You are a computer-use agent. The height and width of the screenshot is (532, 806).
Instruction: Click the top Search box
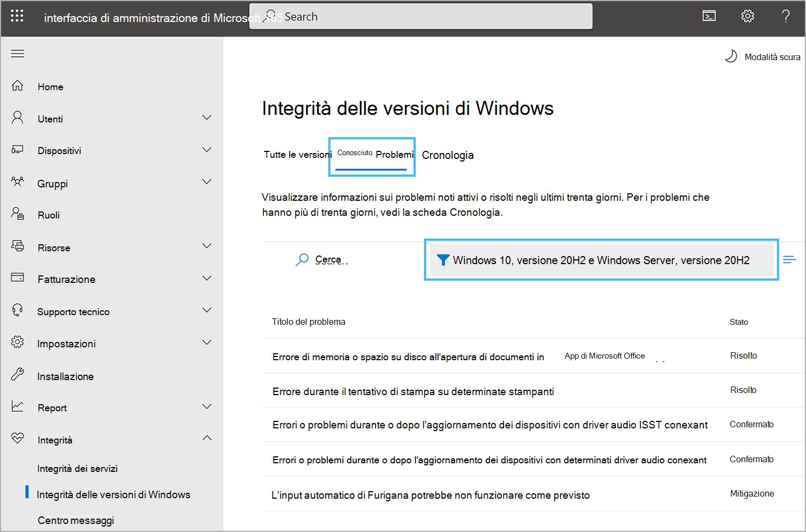point(421,17)
